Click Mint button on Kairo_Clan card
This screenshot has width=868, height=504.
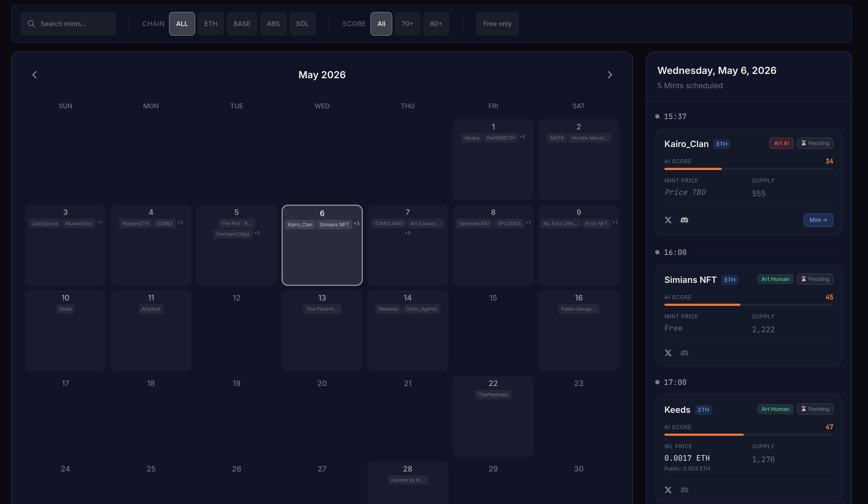pyautogui.click(x=818, y=220)
